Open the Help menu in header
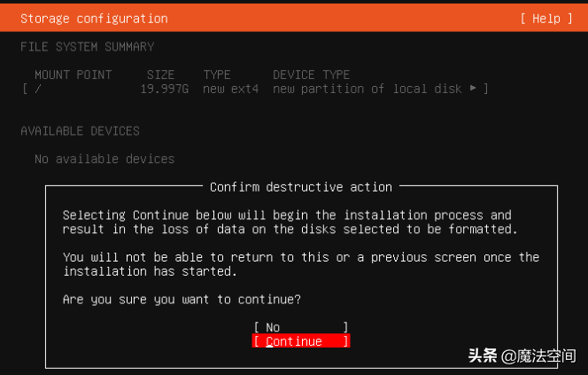The height and width of the screenshot is (375, 588). pos(546,19)
